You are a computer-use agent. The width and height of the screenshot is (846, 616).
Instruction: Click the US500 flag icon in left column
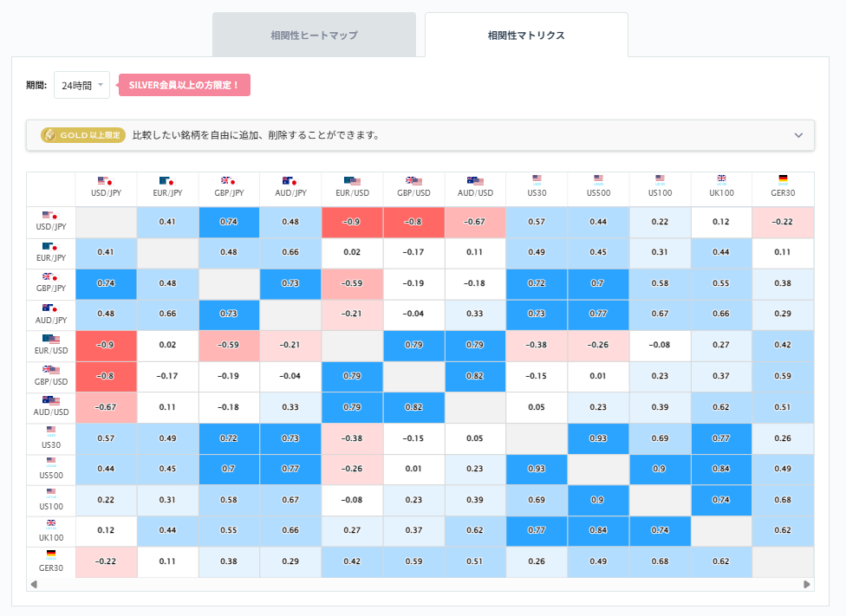51,463
